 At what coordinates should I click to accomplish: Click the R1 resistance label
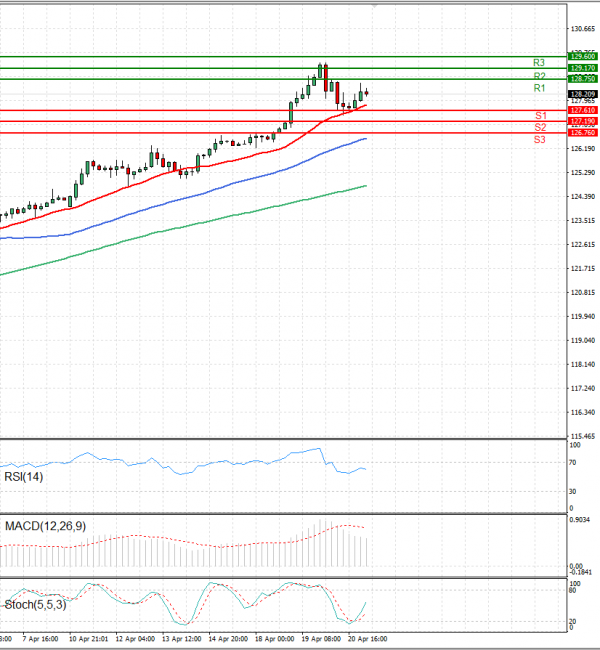click(x=538, y=89)
